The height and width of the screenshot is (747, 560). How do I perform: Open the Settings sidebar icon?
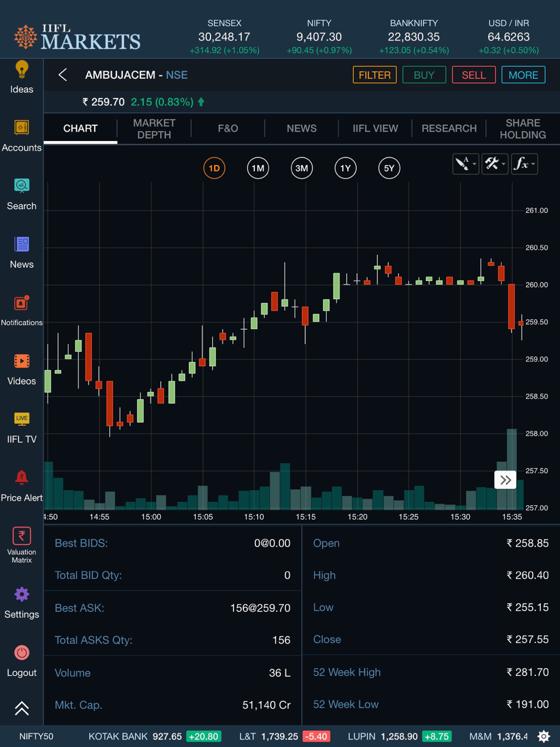(x=21, y=594)
